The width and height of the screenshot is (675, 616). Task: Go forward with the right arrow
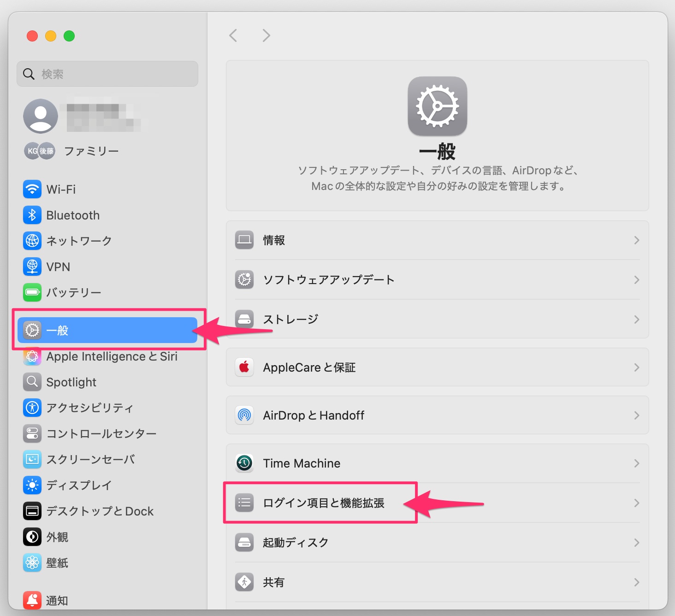(x=266, y=36)
